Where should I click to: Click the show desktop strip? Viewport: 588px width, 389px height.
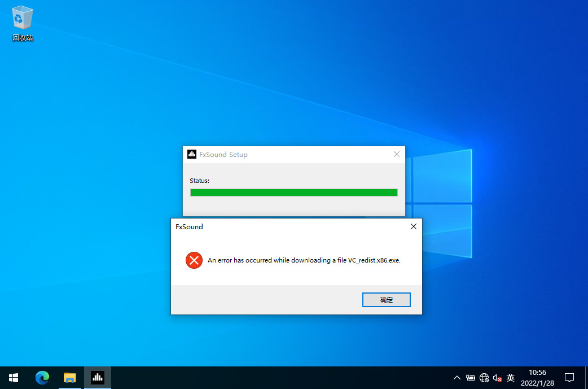click(x=586, y=378)
